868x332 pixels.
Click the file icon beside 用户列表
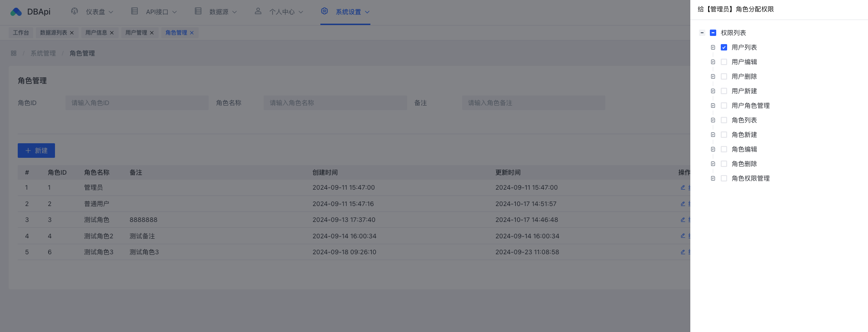click(x=713, y=47)
